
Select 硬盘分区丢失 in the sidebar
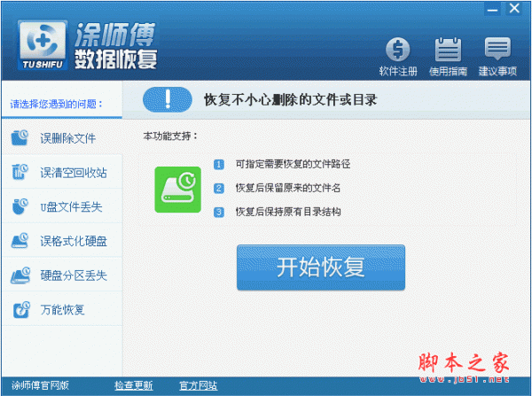[62, 275]
